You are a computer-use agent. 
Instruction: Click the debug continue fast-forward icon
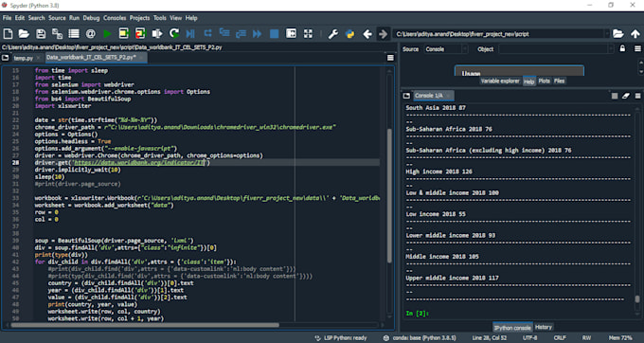[x=258, y=34]
